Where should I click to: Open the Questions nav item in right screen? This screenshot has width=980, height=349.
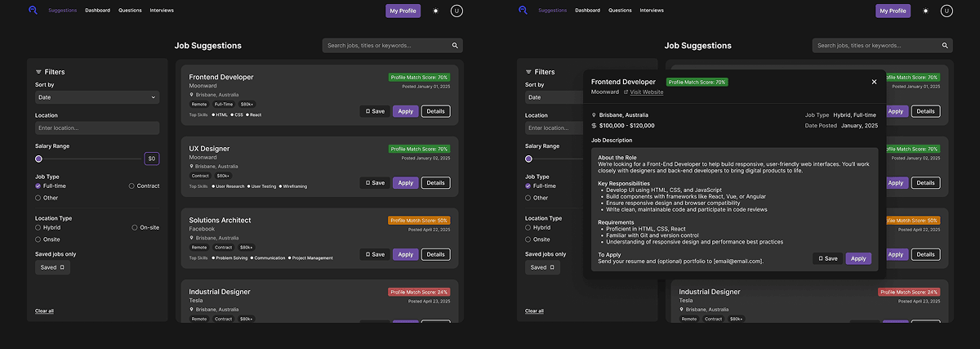point(620,11)
